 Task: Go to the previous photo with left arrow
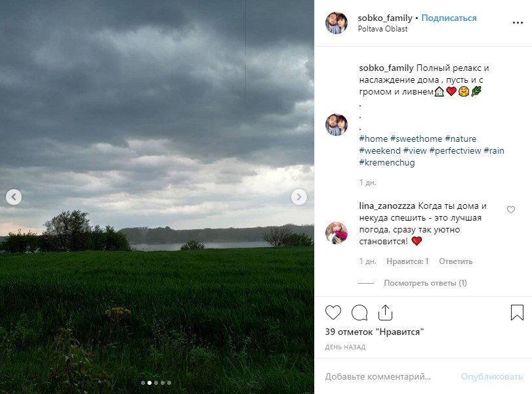(14, 196)
